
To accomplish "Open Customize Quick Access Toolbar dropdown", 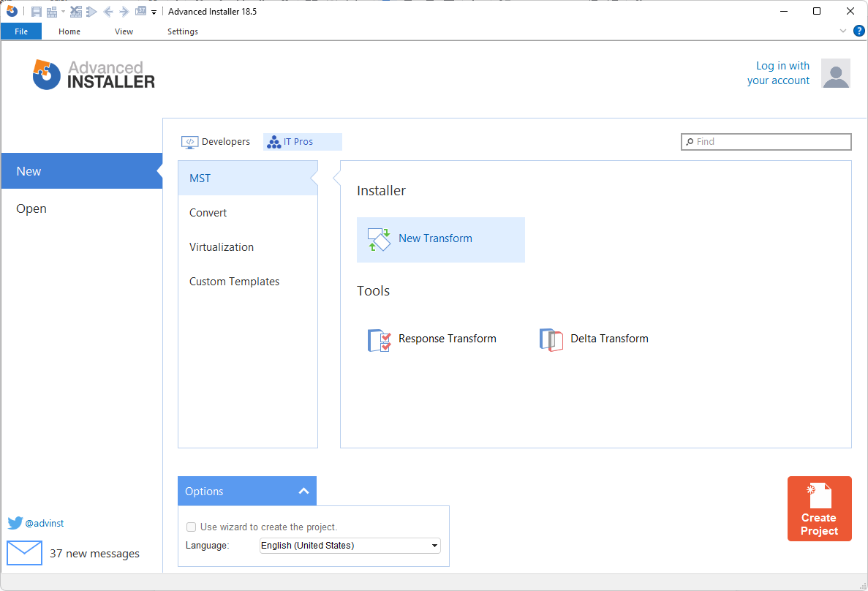I will 154,12.
